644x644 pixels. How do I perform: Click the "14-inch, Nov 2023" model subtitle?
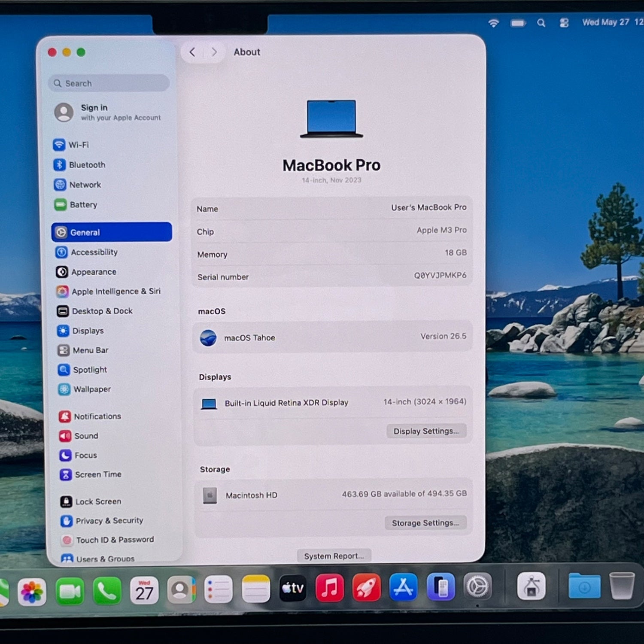pyautogui.click(x=331, y=180)
